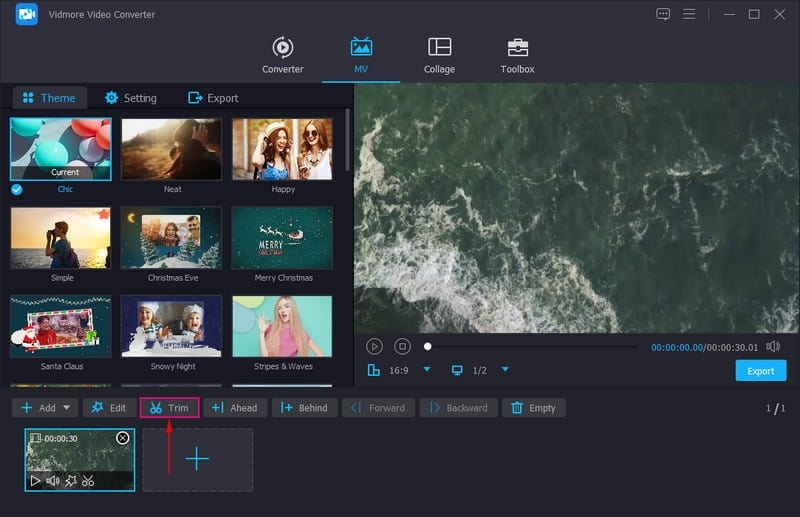Click the plus placeholder to add a clip
The height and width of the screenshot is (517, 800).
coord(197,460)
